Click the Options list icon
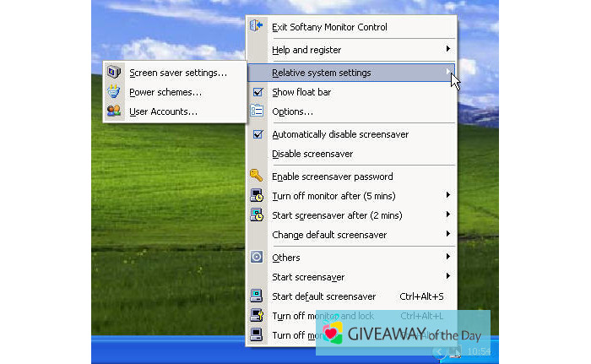 258,111
